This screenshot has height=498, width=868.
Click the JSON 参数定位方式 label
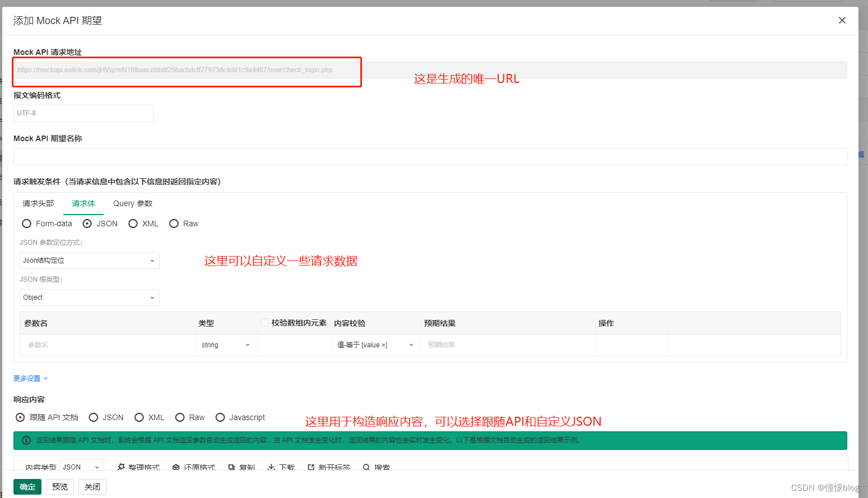point(51,243)
